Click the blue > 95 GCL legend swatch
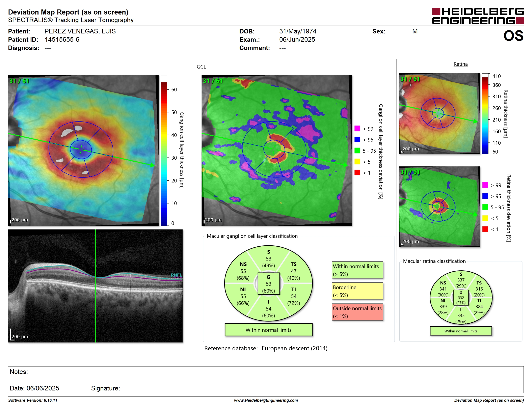 click(x=357, y=139)
